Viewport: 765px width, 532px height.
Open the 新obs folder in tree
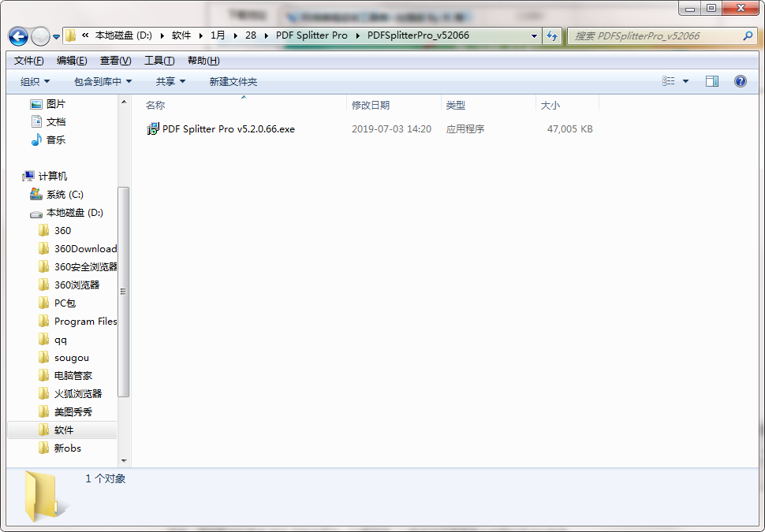59,448
